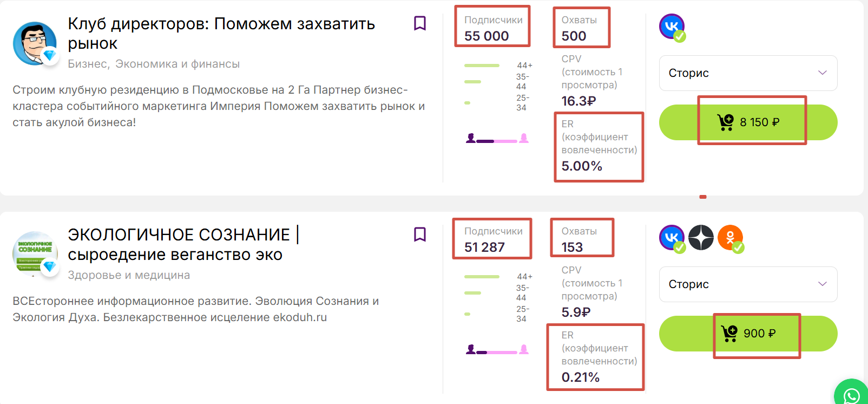The image size is (868, 404).
Task: Bookmark the ЭКОЛОГИЧНОЕ СОЗНАНИЕ listing
Action: pyautogui.click(x=420, y=234)
